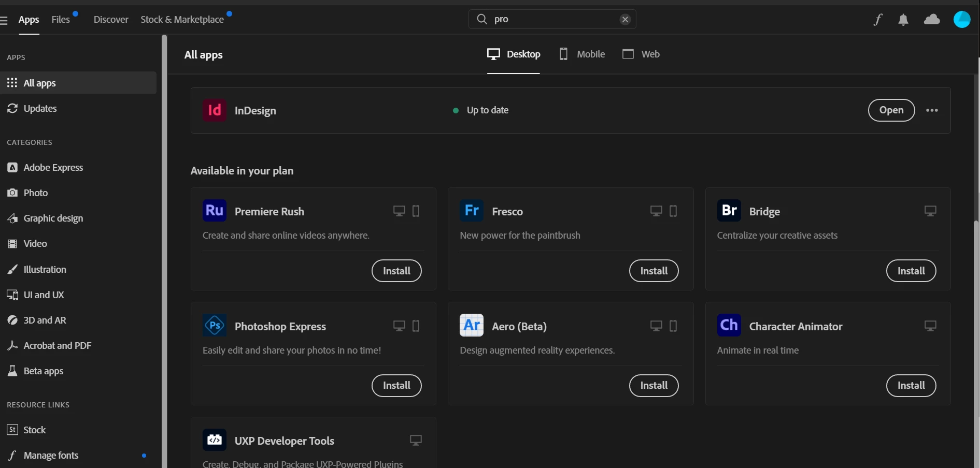
Task: Install Character Animator
Action: (x=911, y=386)
